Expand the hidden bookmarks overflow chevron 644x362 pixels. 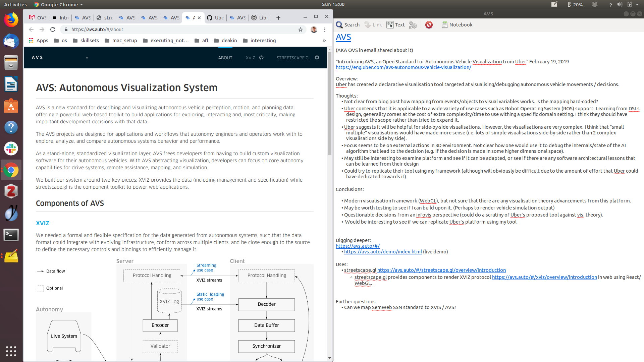point(324,41)
